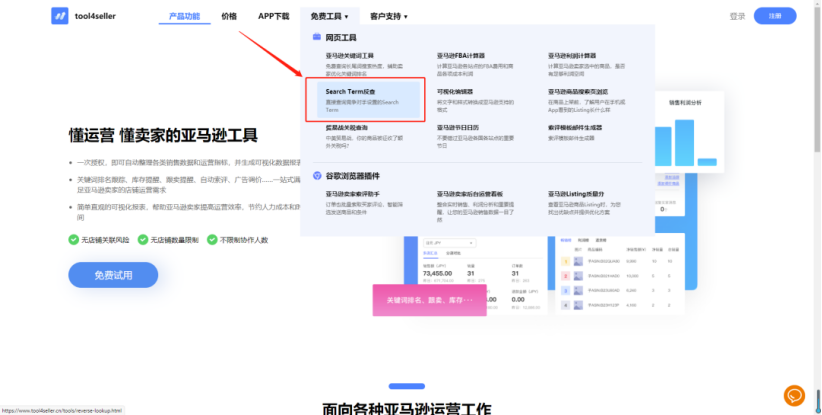Click the briefcase icon beside 网页工具
This screenshot has width=822, height=415.
pos(317,37)
